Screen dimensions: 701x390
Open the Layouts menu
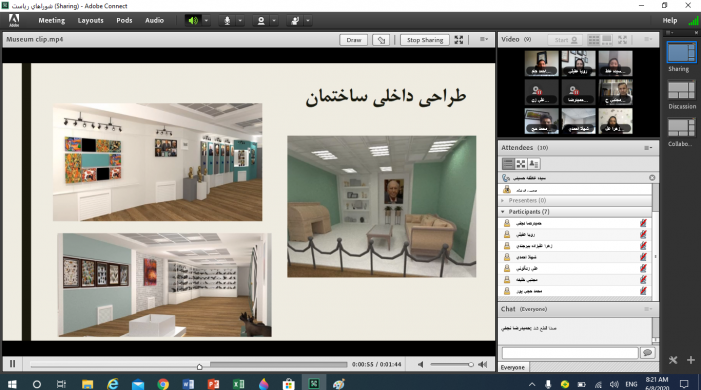pyautogui.click(x=90, y=20)
